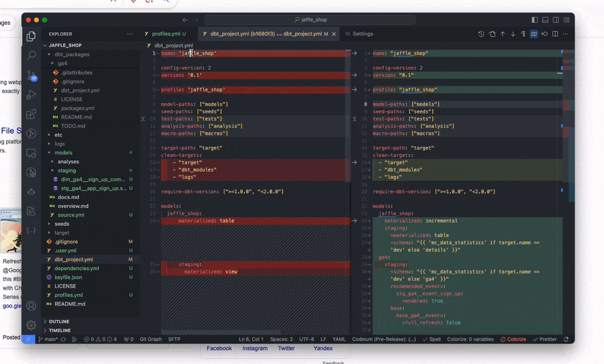Click the errors and warnings counter in status bar
This screenshot has height=364, width=604.
coord(100,339)
